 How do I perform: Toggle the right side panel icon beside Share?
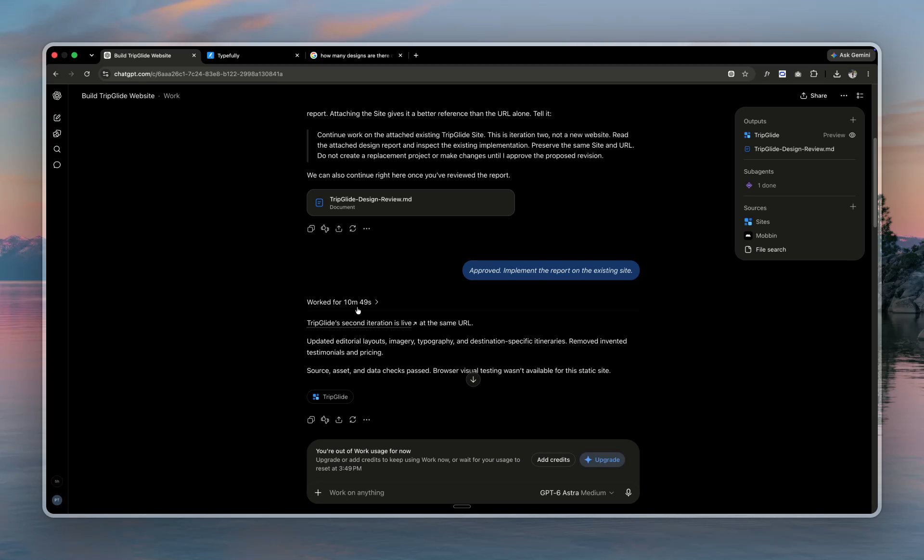tap(860, 96)
